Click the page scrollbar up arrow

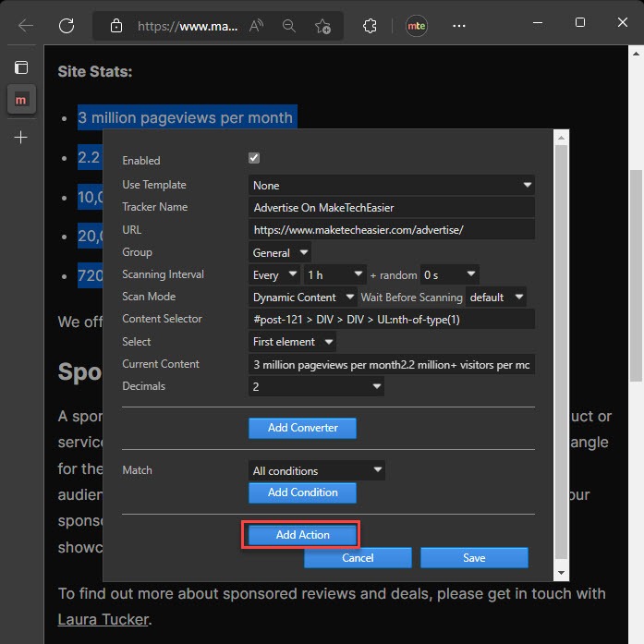point(636,54)
